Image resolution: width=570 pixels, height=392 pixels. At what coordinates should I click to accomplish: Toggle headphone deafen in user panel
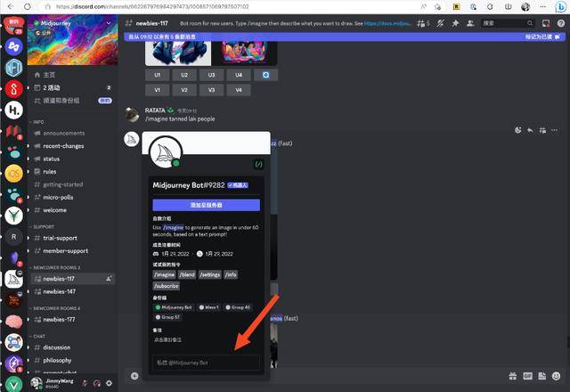tap(97, 383)
